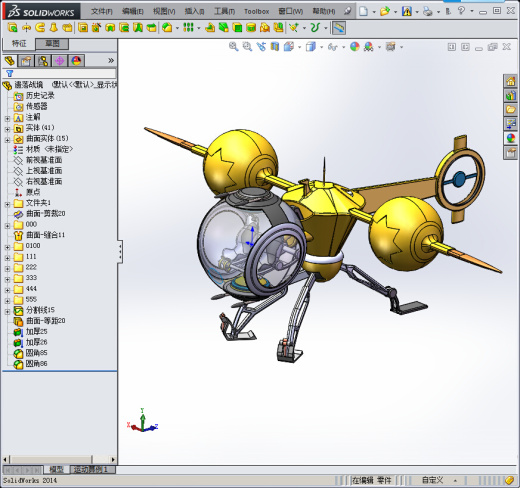
Task: Open the PropertyManager panel tab
Action: [26, 61]
